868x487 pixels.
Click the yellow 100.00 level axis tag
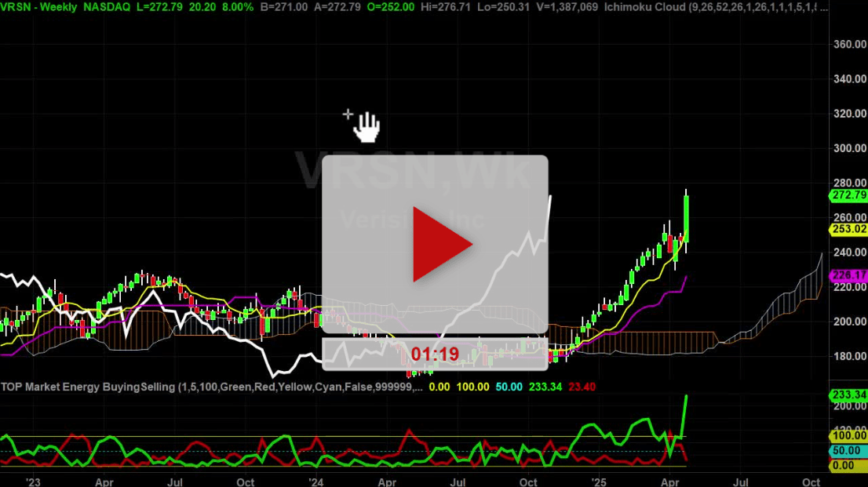[x=848, y=435]
